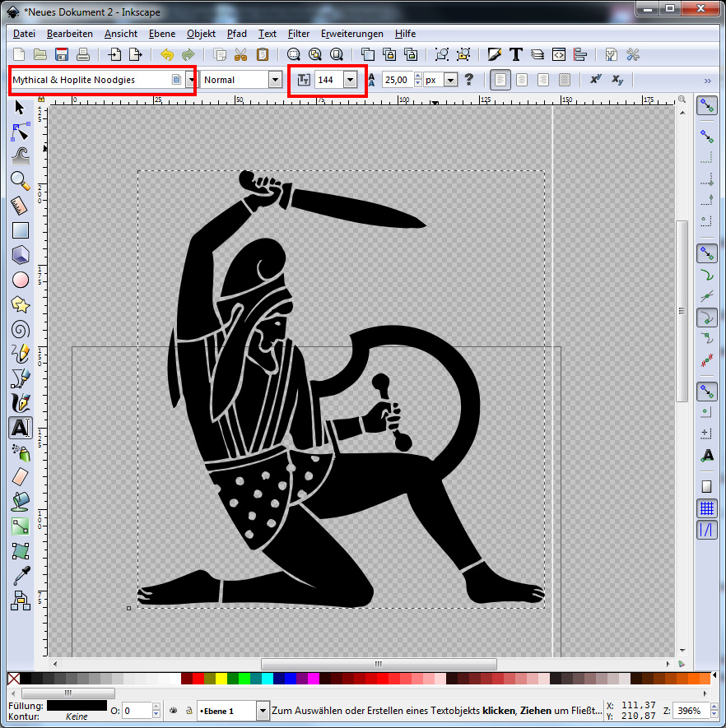Open the Erweiterungen menu
This screenshot has height=728, width=726.
pyautogui.click(x=351, y=34)
